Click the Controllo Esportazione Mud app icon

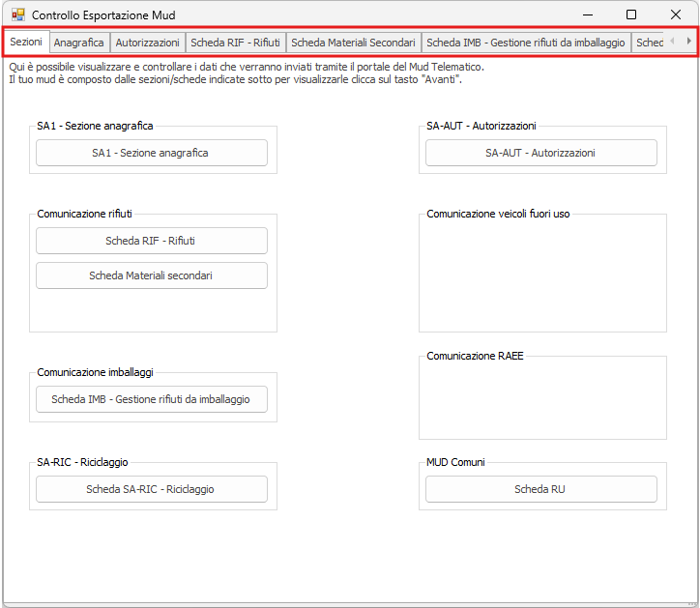(17, 14)
